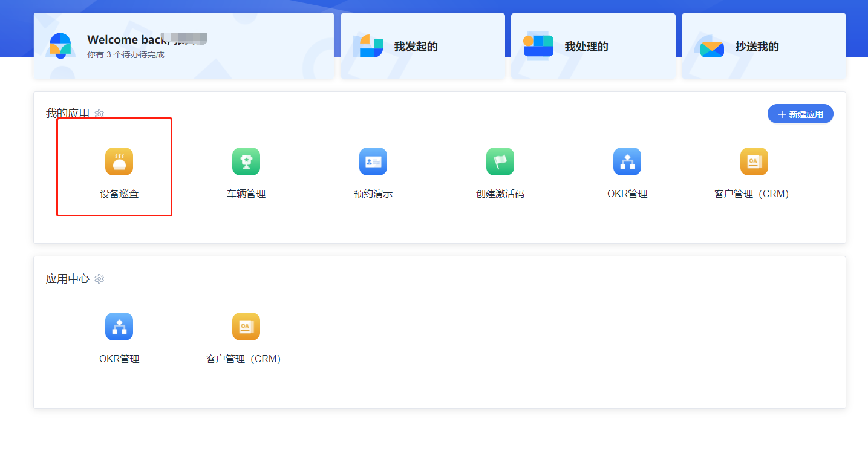Click the 你有 3 个待办待完成 text
Image resolution: width=868 pixels, height=459 pixels.
click(x=126, y=54)
